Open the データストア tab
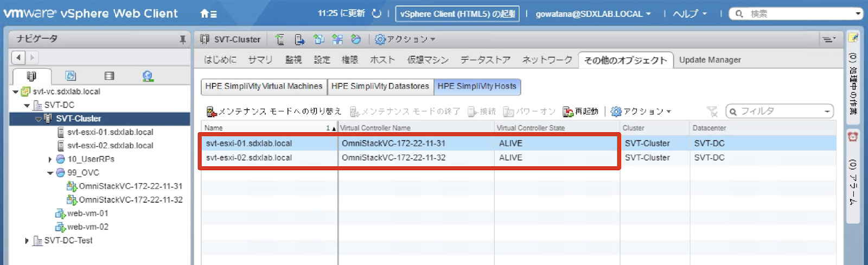This screenshot has height=265, width=868. pyautogui.click(x=486, y=60)
